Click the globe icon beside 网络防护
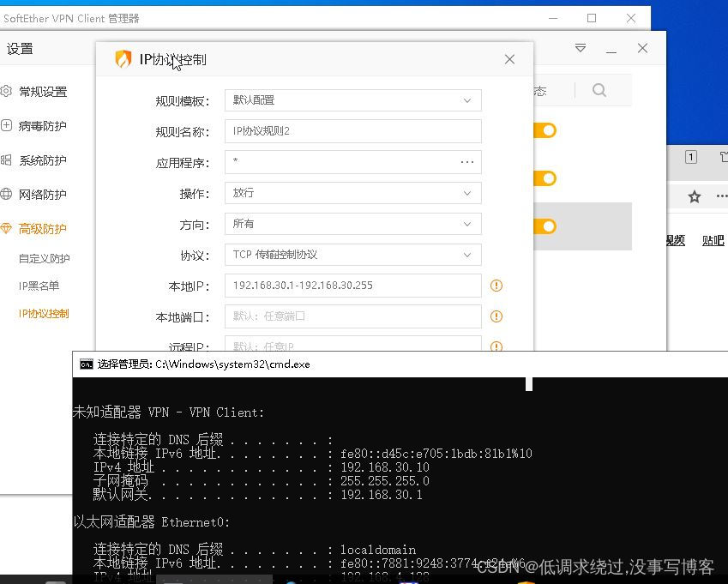Viewport: 728px width, 584px height. coord(6,194)
